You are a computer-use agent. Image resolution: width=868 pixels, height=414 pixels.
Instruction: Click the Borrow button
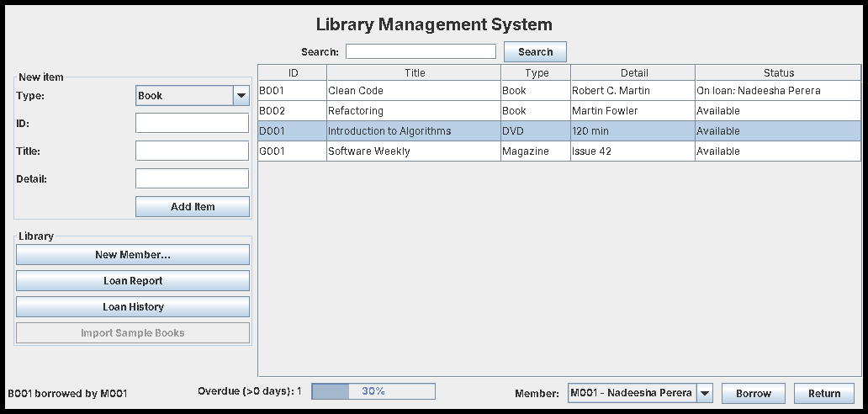(754, 393)
